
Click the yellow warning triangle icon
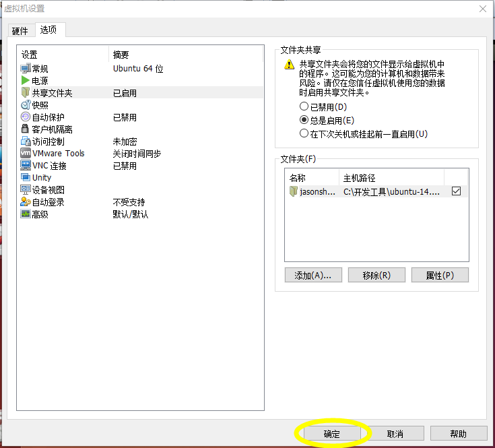point(289,65)
